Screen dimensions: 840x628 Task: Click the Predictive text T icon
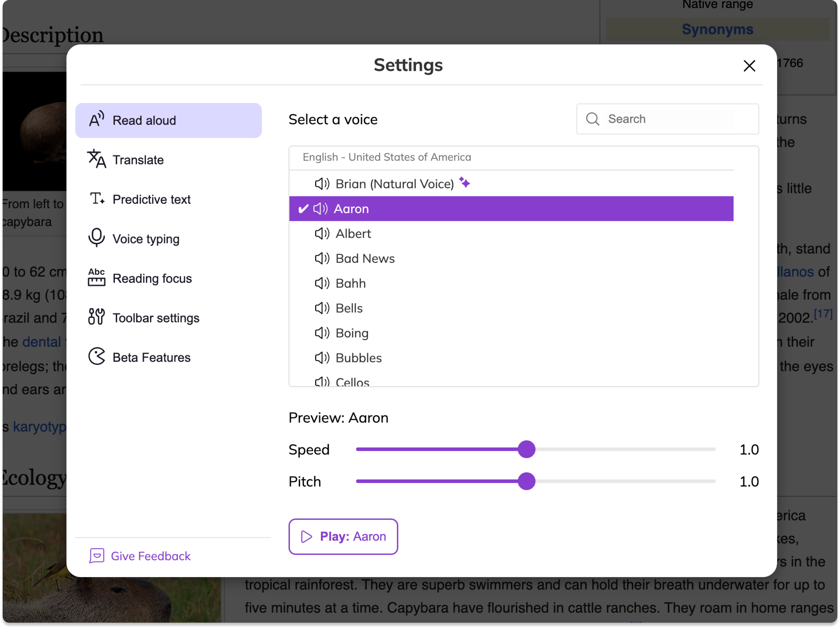[97, 199]
